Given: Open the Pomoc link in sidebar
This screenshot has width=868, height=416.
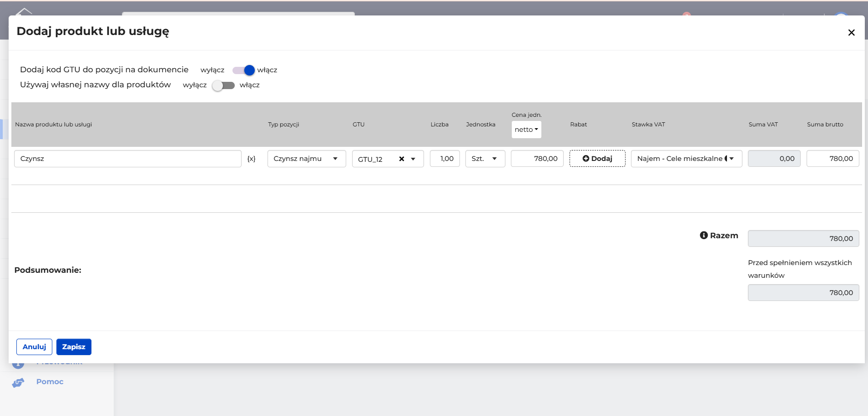Looking at the screenshot, I should [50, 382].
